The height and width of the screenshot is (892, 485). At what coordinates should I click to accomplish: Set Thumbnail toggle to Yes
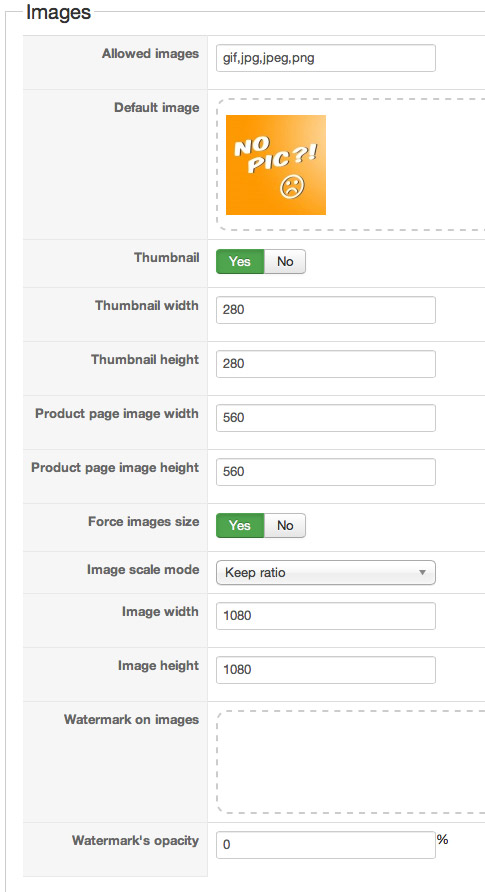240,262
